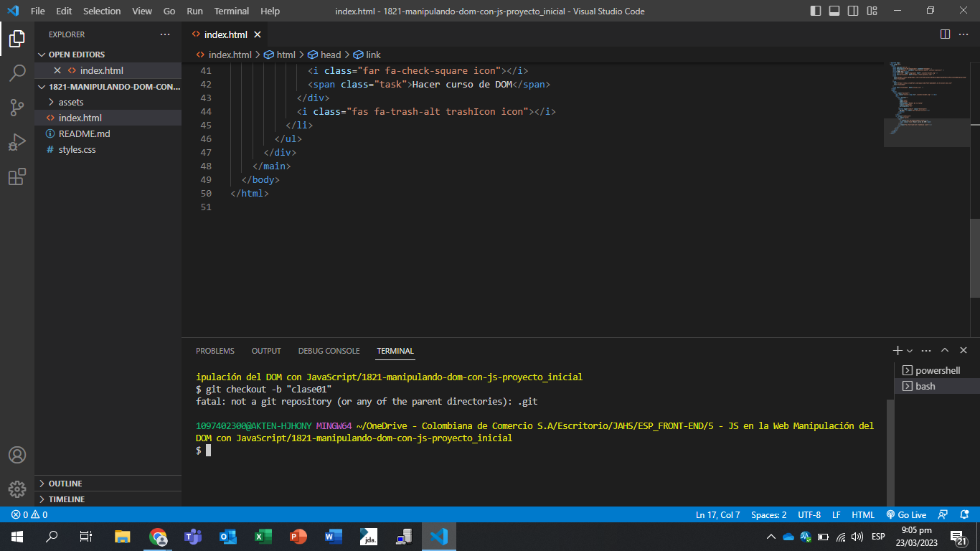Split the editor to the right
Image resolution: width=980 pixels, height=551 pixels.
945,34
